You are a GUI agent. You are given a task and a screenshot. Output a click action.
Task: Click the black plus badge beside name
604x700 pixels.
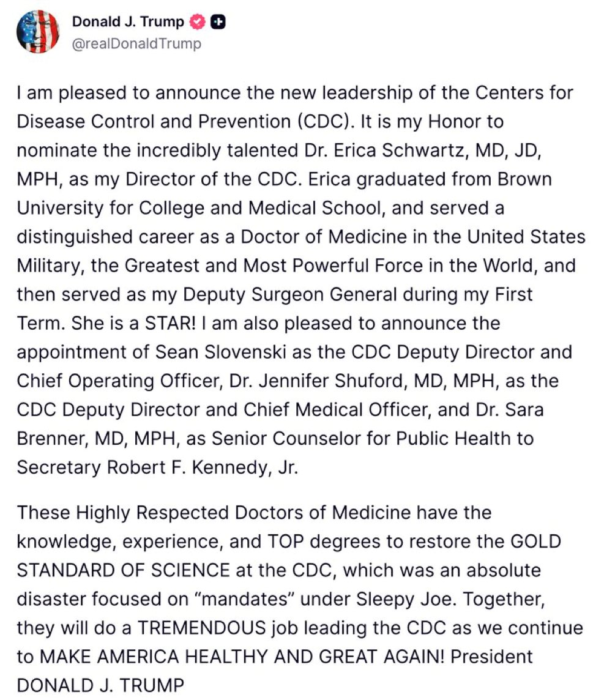click(x=218, y=21)
